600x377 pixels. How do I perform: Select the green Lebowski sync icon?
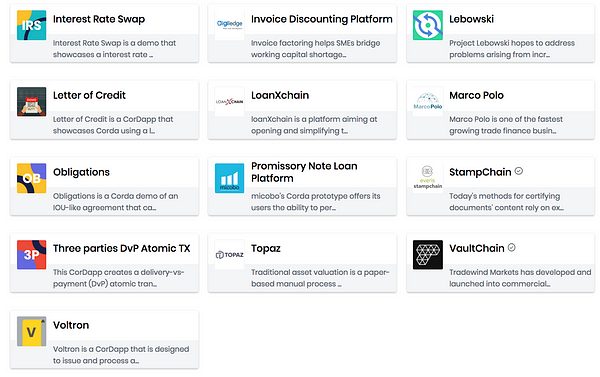click(x=428, y=25)
